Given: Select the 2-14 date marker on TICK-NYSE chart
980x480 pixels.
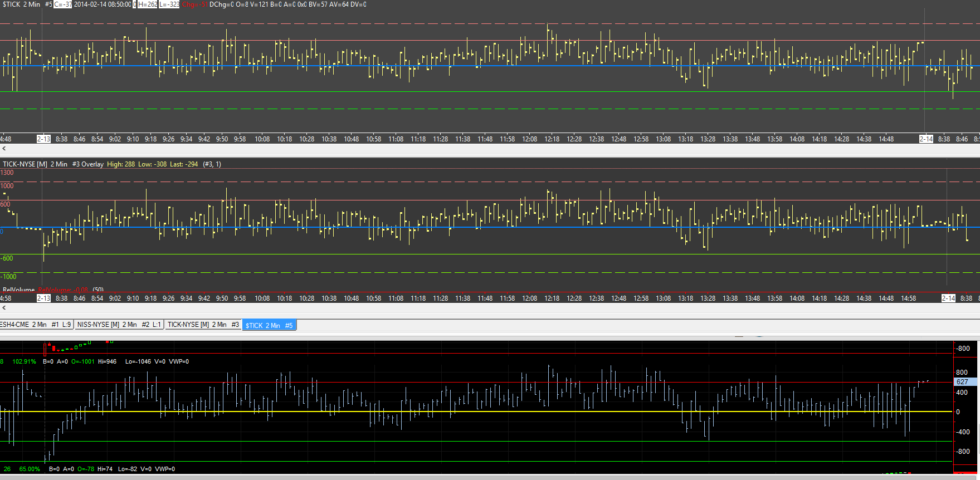Looking at the screenshot, I should [x=948, y=298].
